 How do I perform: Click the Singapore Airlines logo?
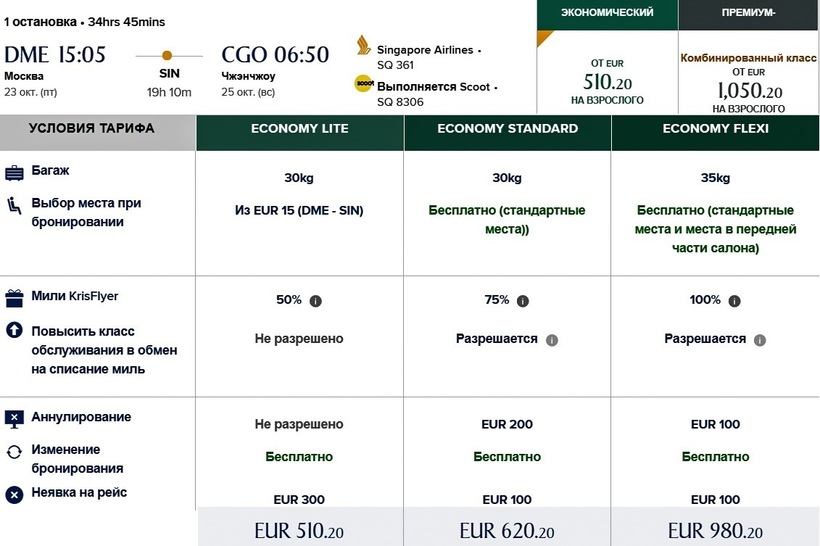364,47
